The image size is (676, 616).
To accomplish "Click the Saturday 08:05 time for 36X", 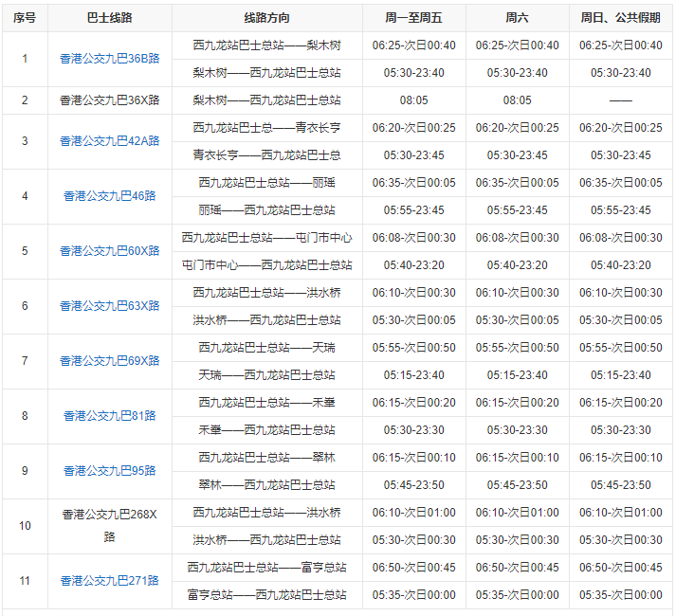I will point(517,100).
